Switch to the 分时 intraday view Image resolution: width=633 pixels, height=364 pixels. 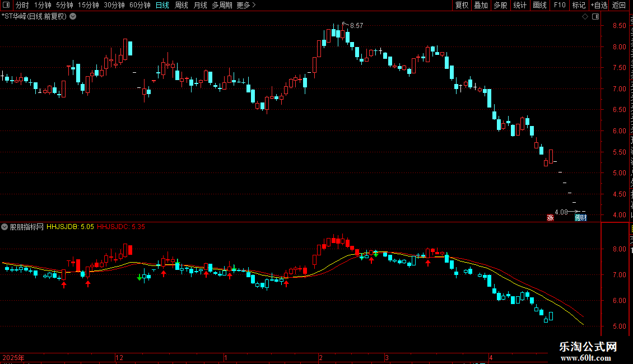pyautogui.click(x=22, y=5)
